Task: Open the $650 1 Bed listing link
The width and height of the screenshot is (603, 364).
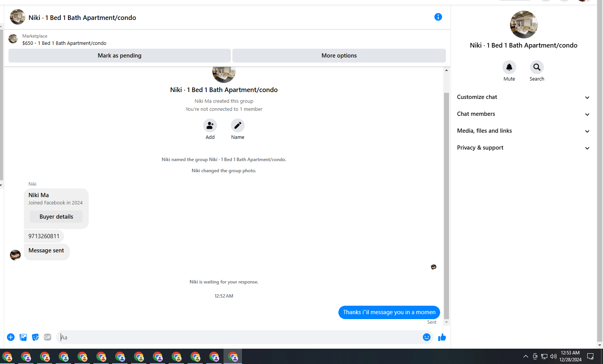Action: click(64, 43)
